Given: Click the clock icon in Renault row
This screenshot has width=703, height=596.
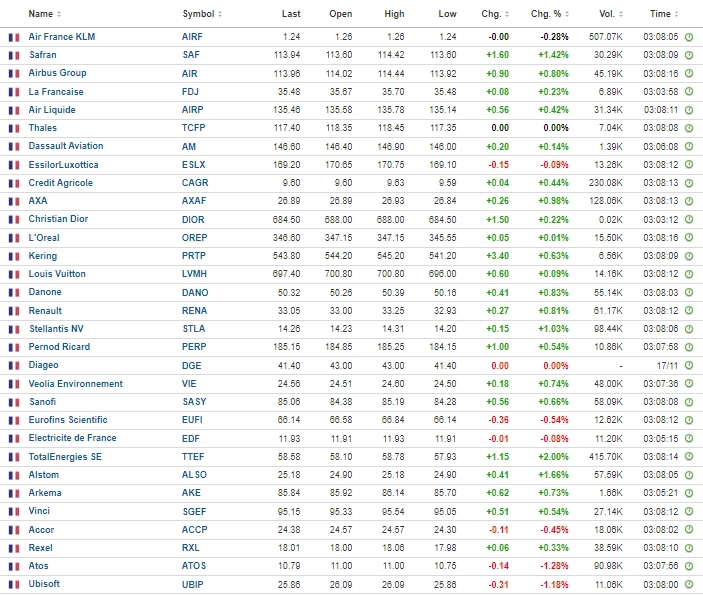Looking at the screenshot, I should point(689,311).
